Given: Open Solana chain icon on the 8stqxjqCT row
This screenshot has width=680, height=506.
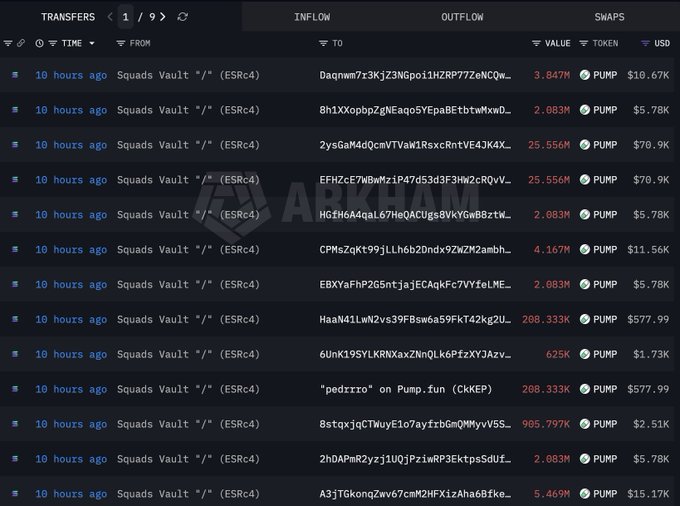Looking at the screenshot, I should [x=15, y=424].
